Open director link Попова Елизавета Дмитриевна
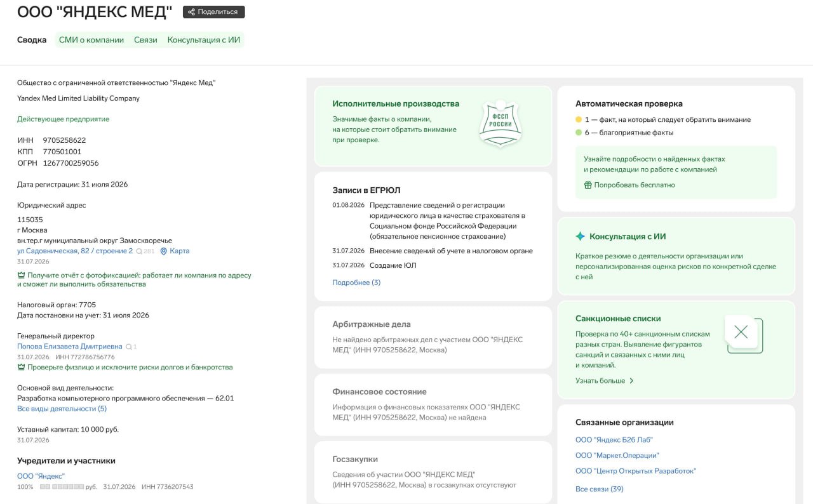The height and width of the screenshot is (504, 813). pos(70,347)
